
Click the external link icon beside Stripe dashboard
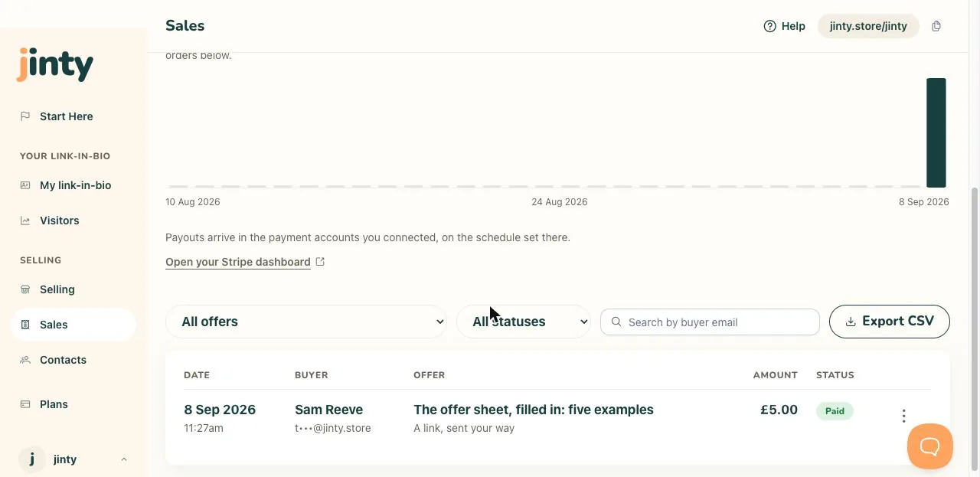coord(320,262)
